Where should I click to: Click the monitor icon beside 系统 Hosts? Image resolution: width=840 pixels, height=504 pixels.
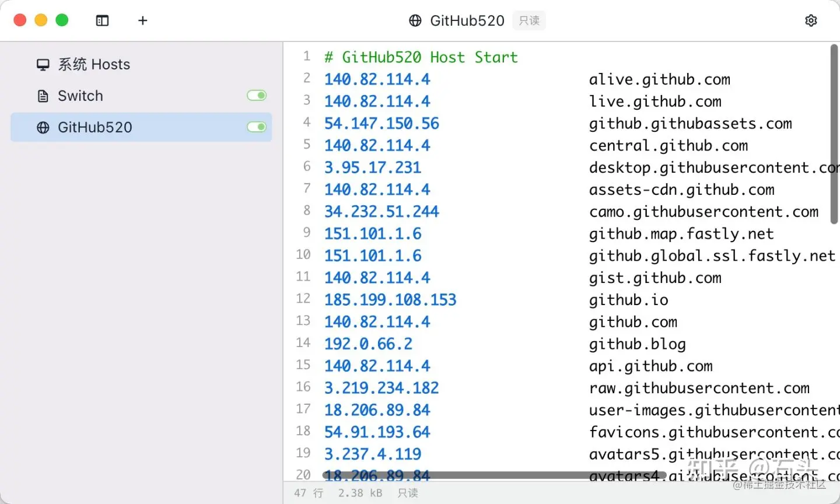[x=43, y=65]
